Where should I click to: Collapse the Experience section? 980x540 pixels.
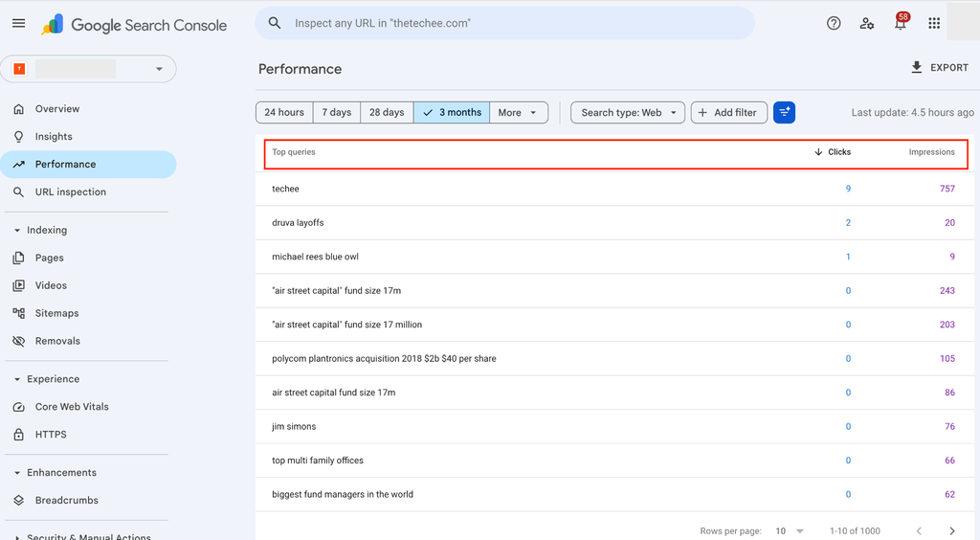[17, 379]
